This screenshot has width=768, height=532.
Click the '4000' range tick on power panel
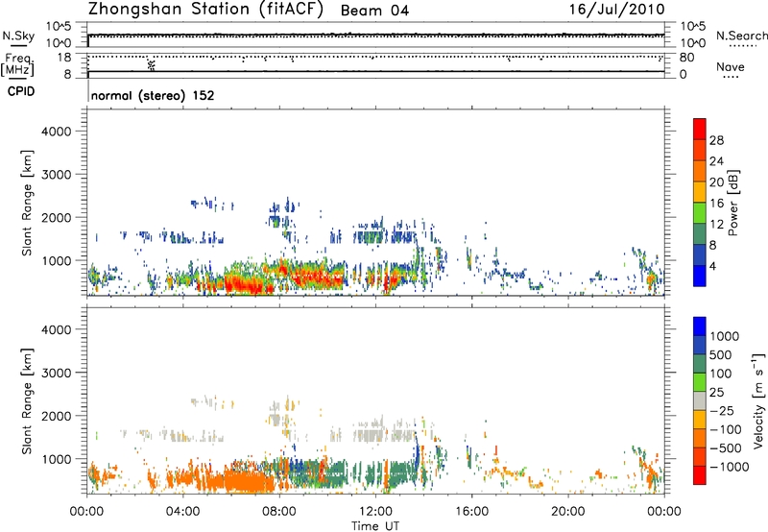pyautogui.click(x=57, y=132)
